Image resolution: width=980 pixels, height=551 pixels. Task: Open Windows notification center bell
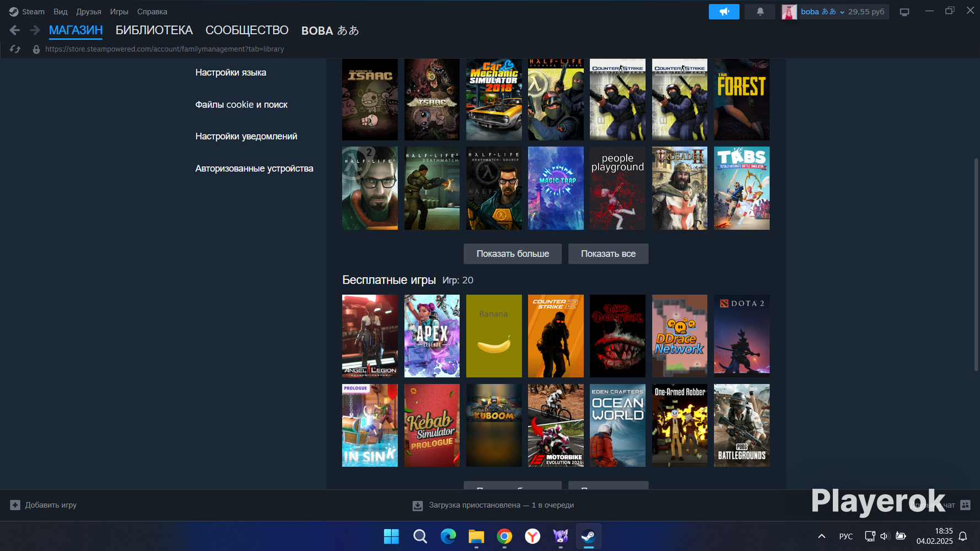963,536
